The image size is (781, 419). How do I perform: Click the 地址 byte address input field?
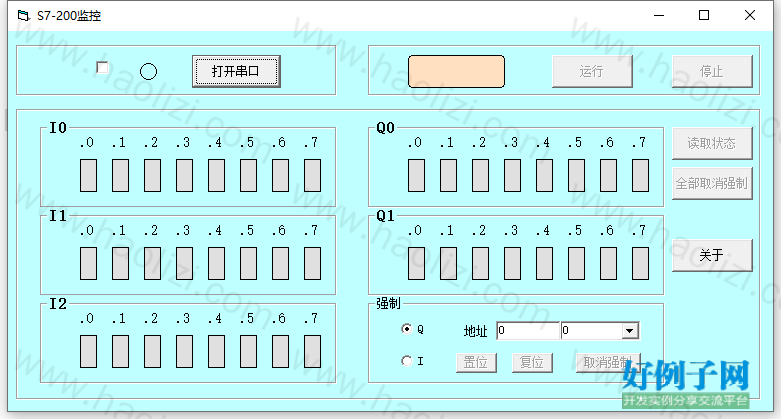point(528,330)
